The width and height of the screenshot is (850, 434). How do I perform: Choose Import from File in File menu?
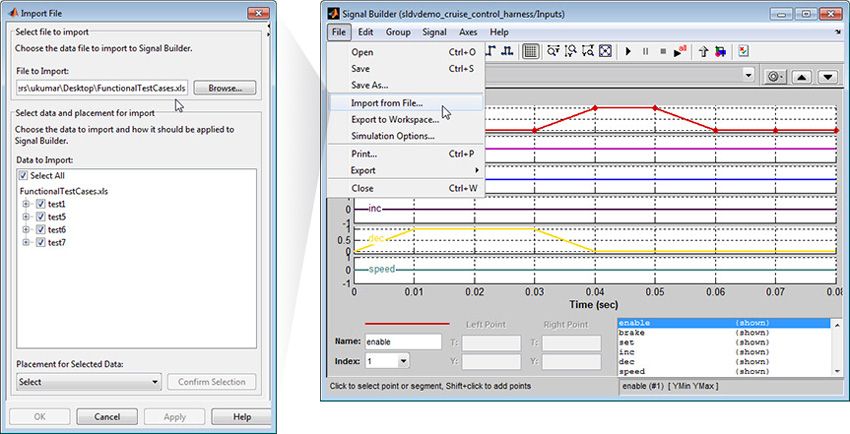coord(387,103)
